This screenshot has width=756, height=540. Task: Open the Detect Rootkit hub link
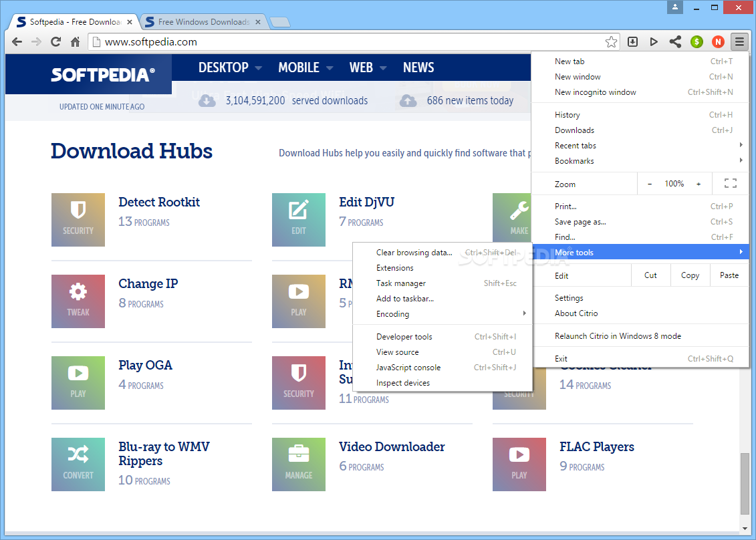(159, 202)
